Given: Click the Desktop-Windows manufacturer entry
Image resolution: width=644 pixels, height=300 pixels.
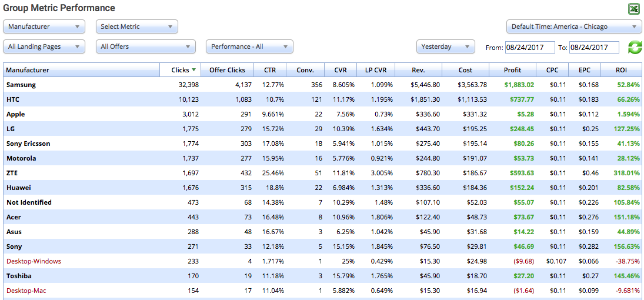Looking at the screenshot, I should coord(34,261).
